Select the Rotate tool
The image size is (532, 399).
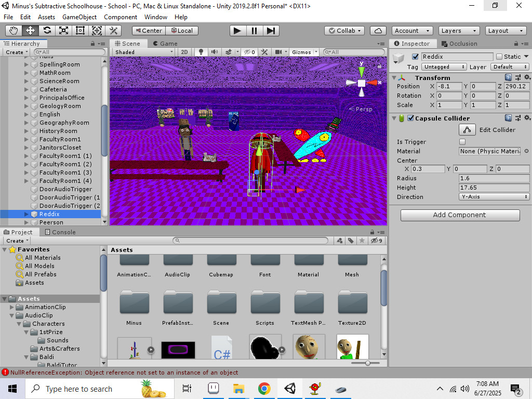47,31
